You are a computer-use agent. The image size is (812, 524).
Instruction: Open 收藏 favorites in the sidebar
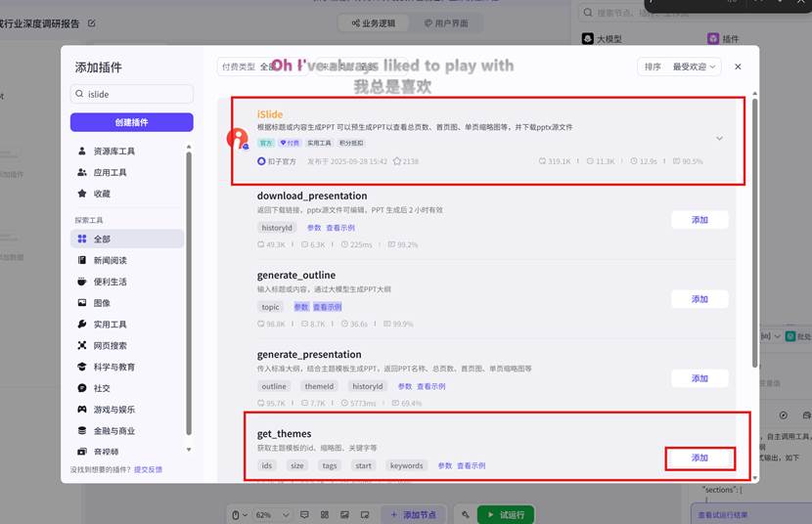[x=129, y=194]
